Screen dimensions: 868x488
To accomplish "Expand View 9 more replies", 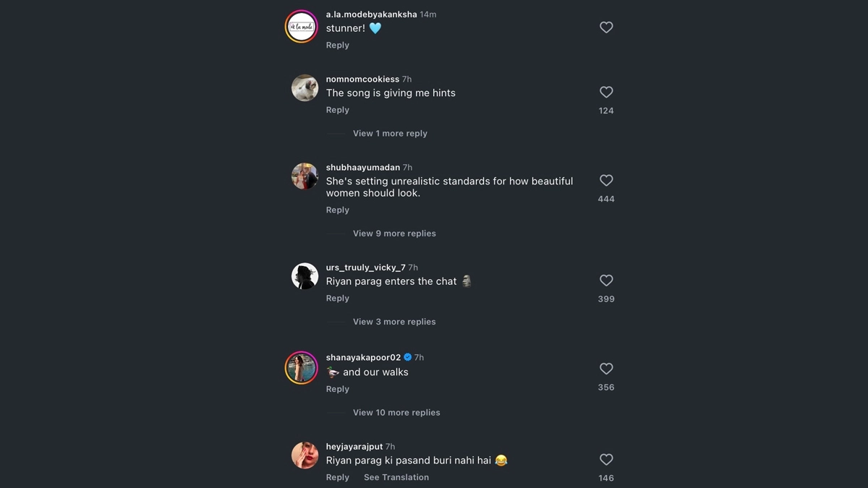I will [x=394, y=234].
